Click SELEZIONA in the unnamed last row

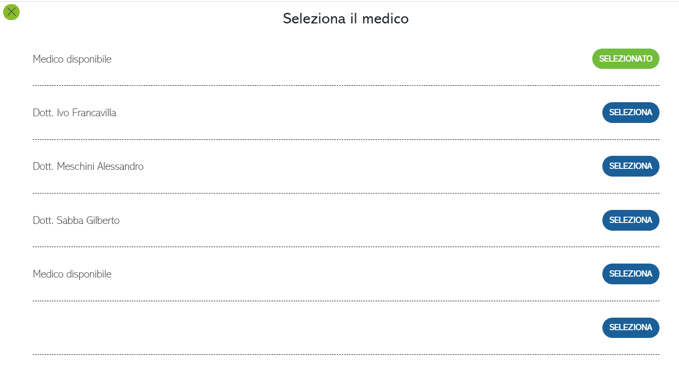(630, 328)
